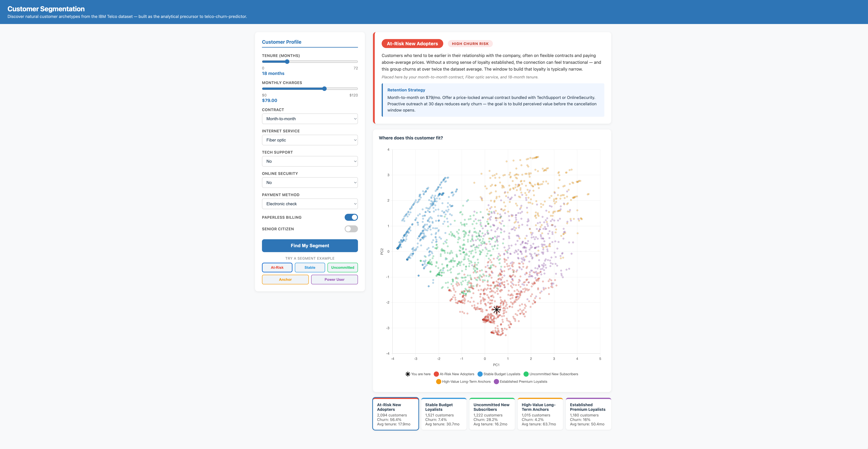
Task: Click the 'Placed here by your month-to-month' italic note
Action: pos(460,77)
